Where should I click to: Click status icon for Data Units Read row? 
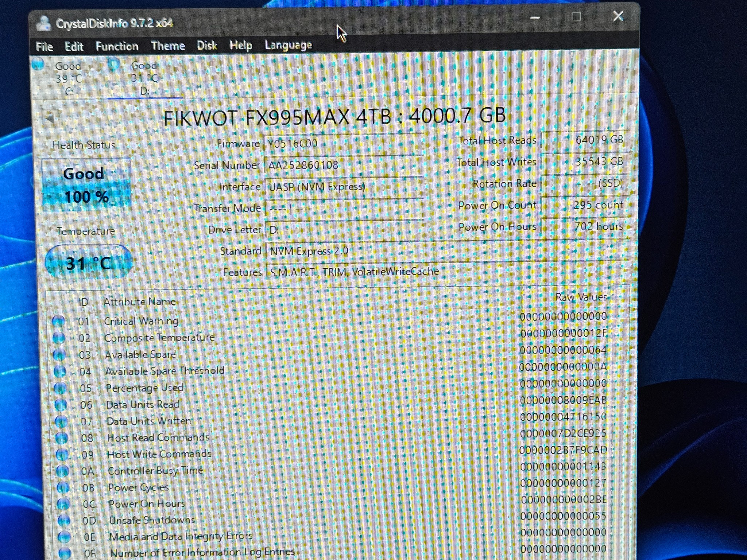pos(61,405)
